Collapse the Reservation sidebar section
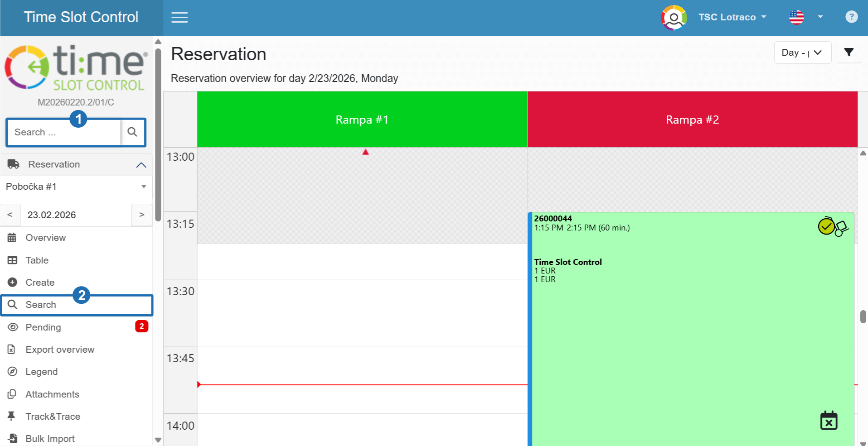This screenshot has width=868, height=446. 141,165
